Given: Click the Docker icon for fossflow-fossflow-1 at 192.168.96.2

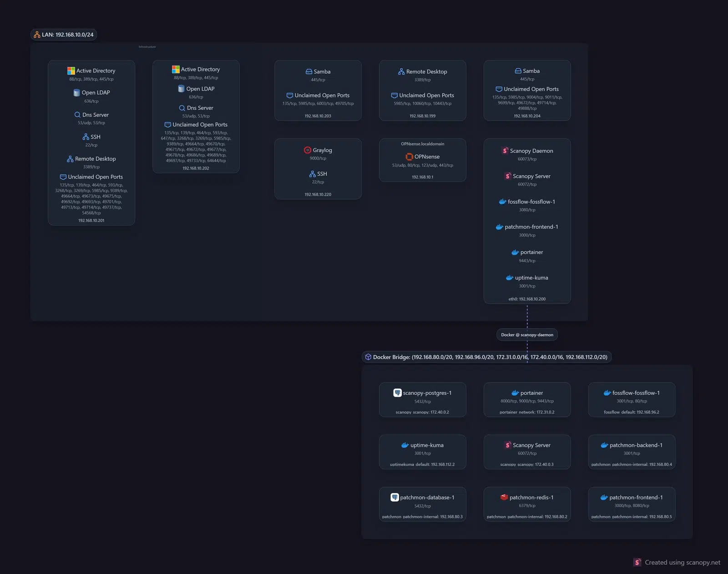Looking at the screenshot, I should click(607, 393).
